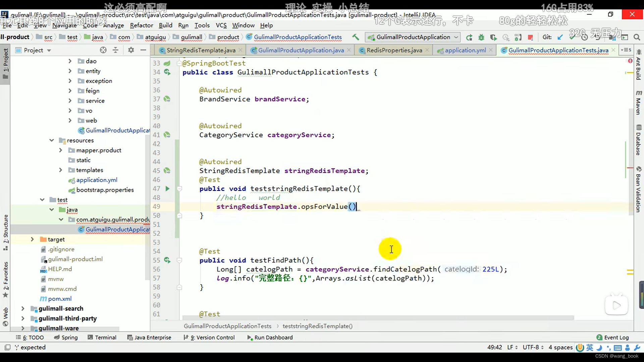Viewport: 644px width, 362px height.
Task: Switch to StringRedisTemplate.java tab
Action: [201, 50]
